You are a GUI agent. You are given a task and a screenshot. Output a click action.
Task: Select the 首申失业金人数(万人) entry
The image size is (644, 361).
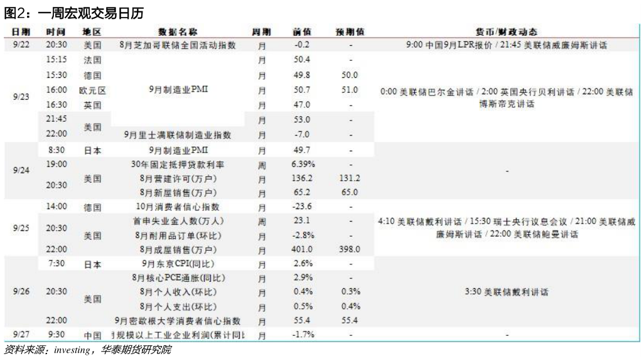pyautogui.click(x=178, y=221)
